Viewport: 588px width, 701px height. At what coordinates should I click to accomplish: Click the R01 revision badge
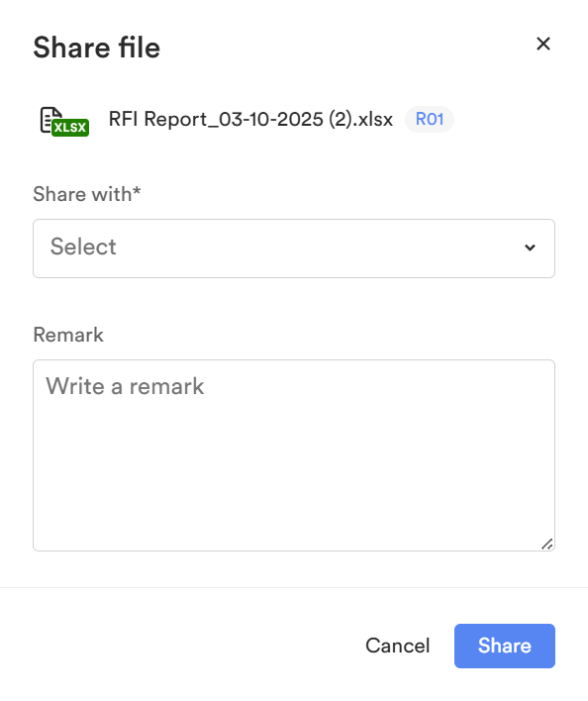pos(430,120)
